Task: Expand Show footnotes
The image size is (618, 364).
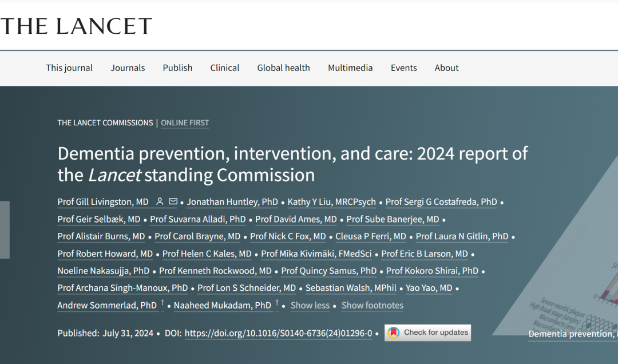Action: [373, 305]
